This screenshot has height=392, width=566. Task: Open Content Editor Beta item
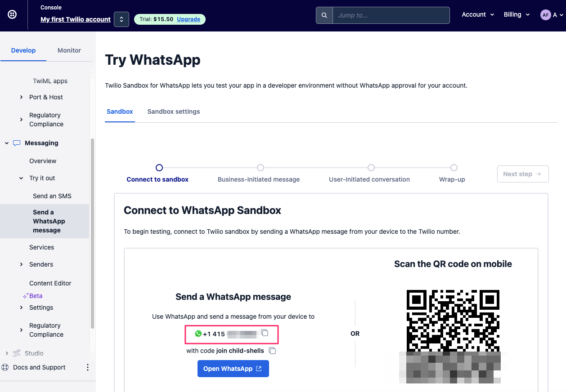(x=50, y=283)
